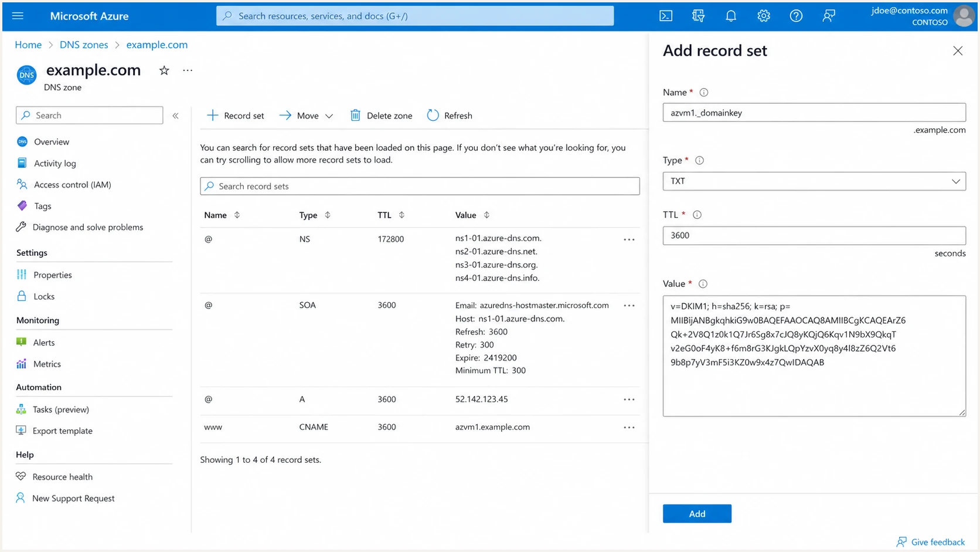Viewport: 980px width, 552px height.
Task: Select the azvm1.example.com value cell
Action: tap(492, 427)
